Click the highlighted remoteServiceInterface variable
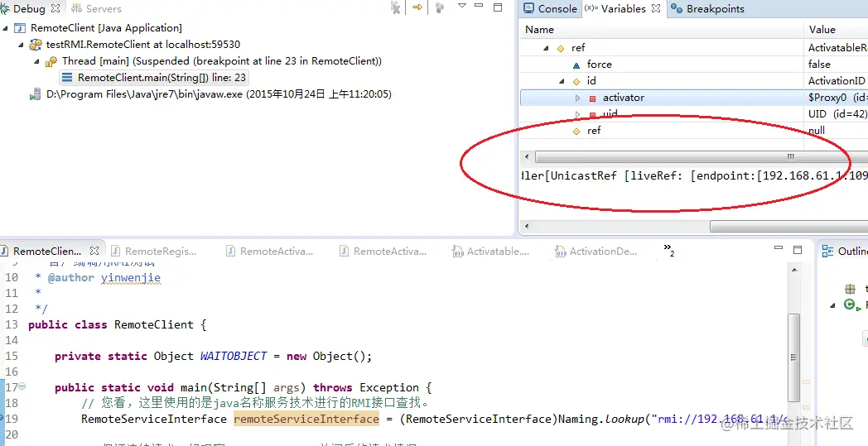Image resolution: width=868 pixels, height=446 pixels. click(x=306, y=419)
